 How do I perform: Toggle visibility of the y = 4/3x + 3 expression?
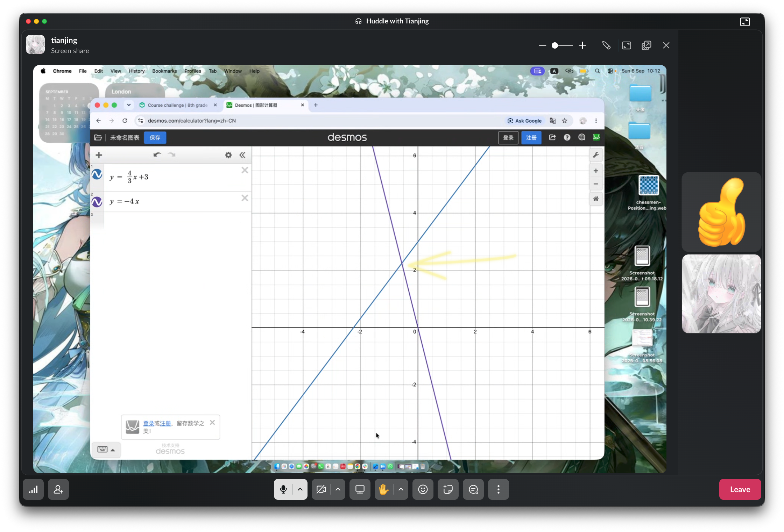(97, 174)
